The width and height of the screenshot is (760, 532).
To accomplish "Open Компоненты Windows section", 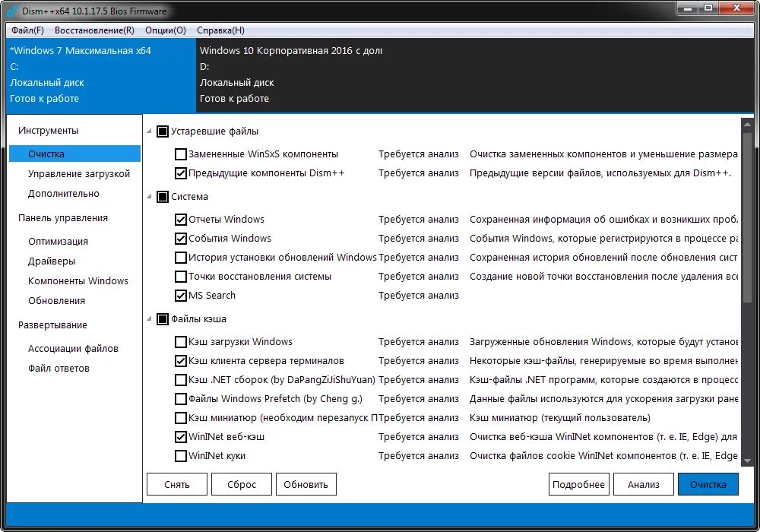I will [78, 281].
